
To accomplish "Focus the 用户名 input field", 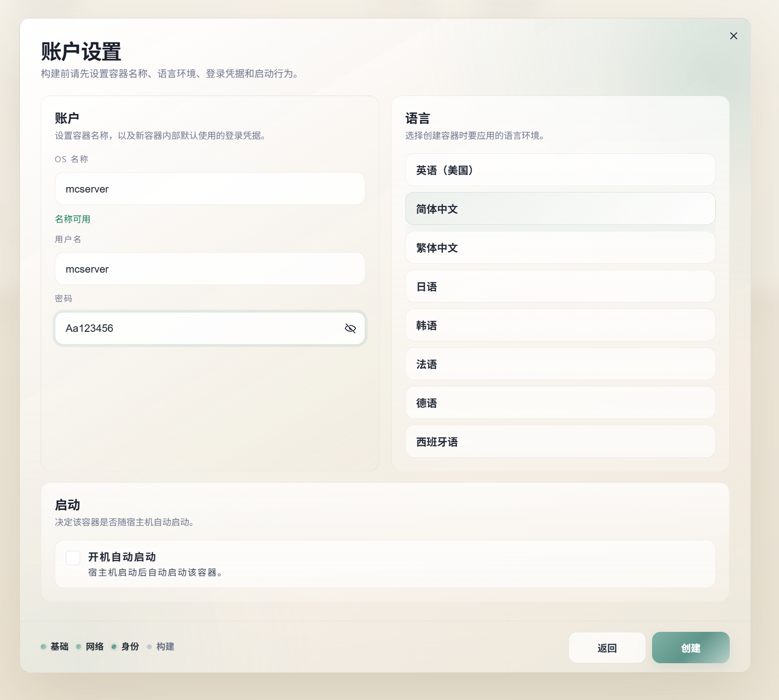I will click(210, 269).
